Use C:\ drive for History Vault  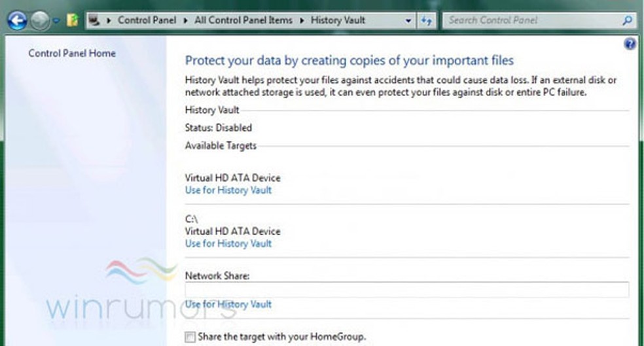coord(228,243)
